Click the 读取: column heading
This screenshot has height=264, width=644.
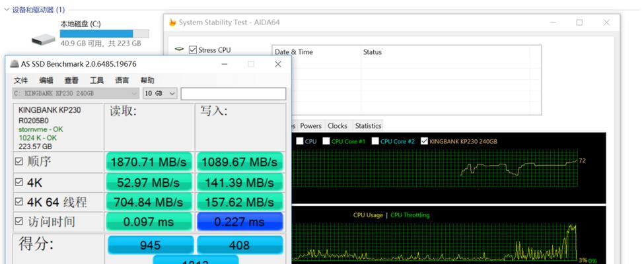tap(124, 112)
